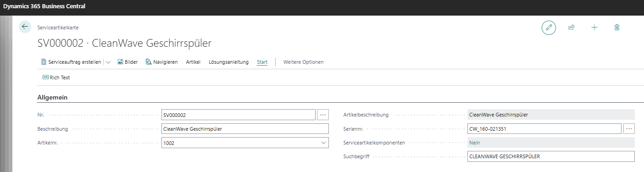The width and height of the screenshot is (644, 172).
Task: Open the Lösungsanleitung menu
Action: point(228,62)
